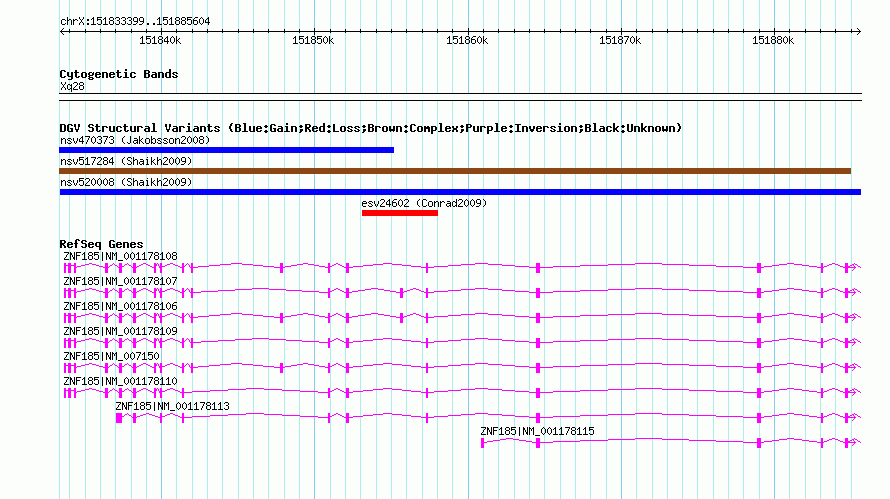Click the Xq28 cytogenetic band line
890x499 pixels.
(460, 97)
